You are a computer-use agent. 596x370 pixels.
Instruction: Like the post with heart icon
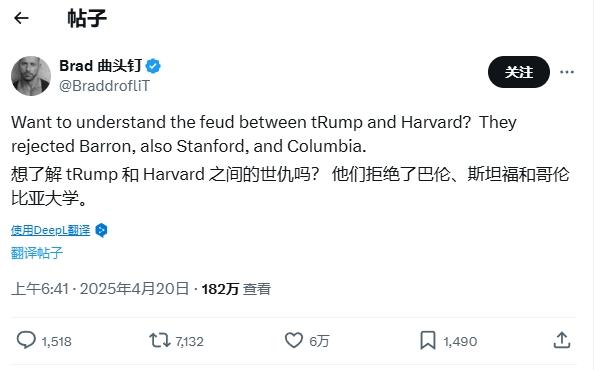click(x=294, y=340)
